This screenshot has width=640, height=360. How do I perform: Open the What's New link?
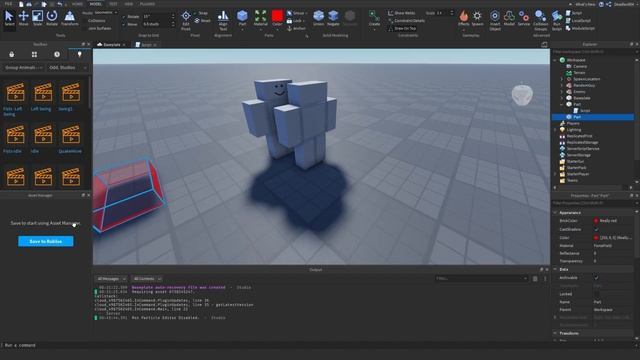585,4
